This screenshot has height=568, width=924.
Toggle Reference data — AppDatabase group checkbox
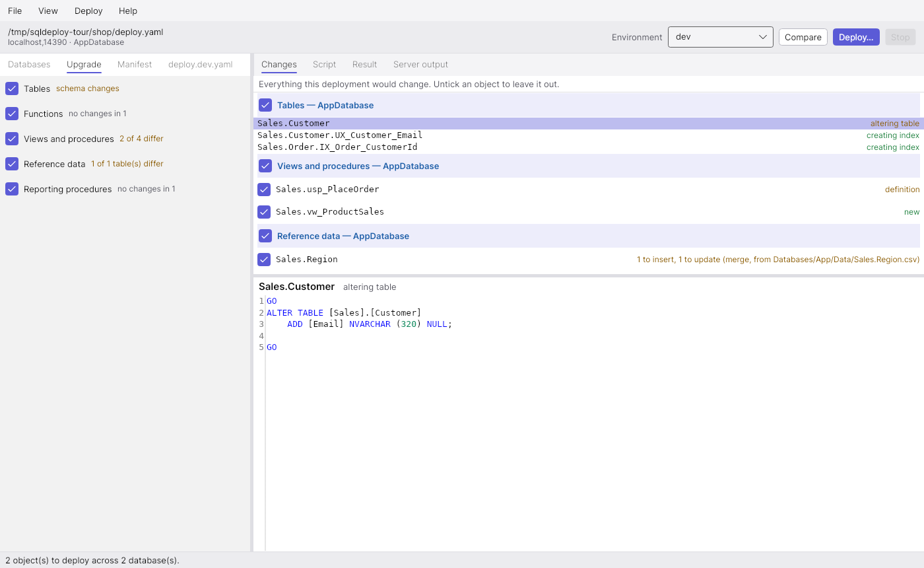(265, 236)
